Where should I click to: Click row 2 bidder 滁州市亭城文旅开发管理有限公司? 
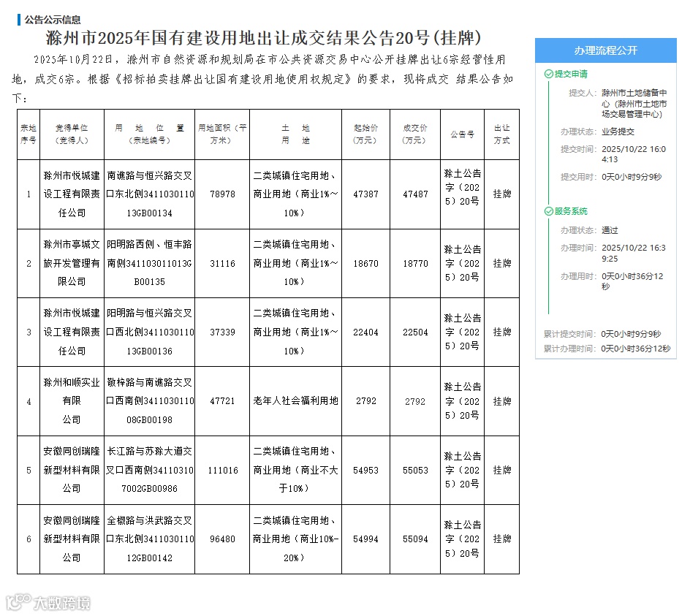click(72, 263)
